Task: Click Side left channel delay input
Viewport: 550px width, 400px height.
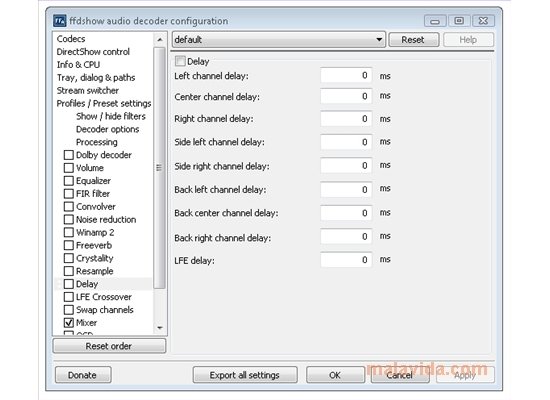Action: pos(346,142)
